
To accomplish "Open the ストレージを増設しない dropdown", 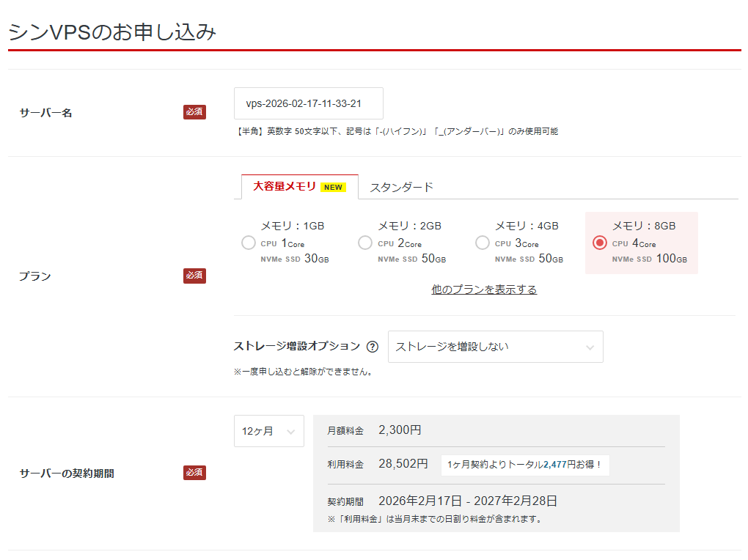I will point(495,347).
